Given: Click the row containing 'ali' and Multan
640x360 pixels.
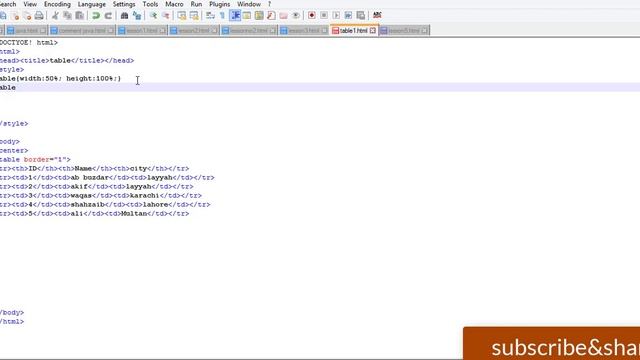Looking at the screenshot, I should [x=94, y=213].
